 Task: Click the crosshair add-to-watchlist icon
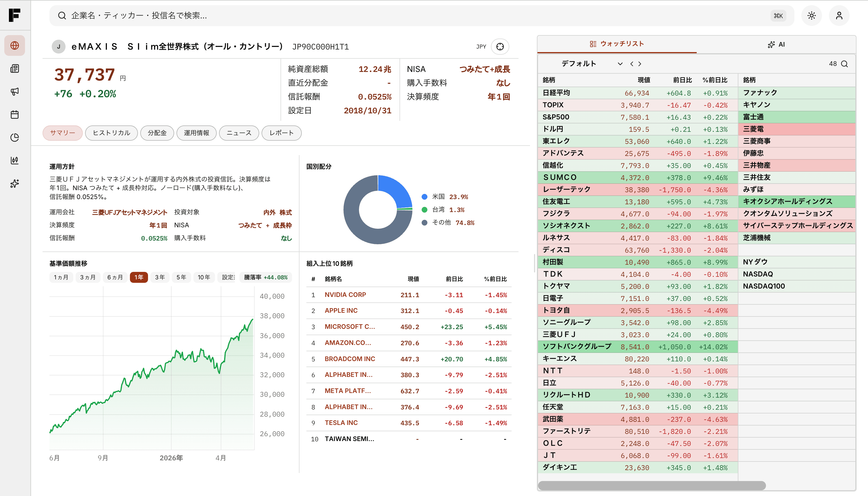point(500,47)
